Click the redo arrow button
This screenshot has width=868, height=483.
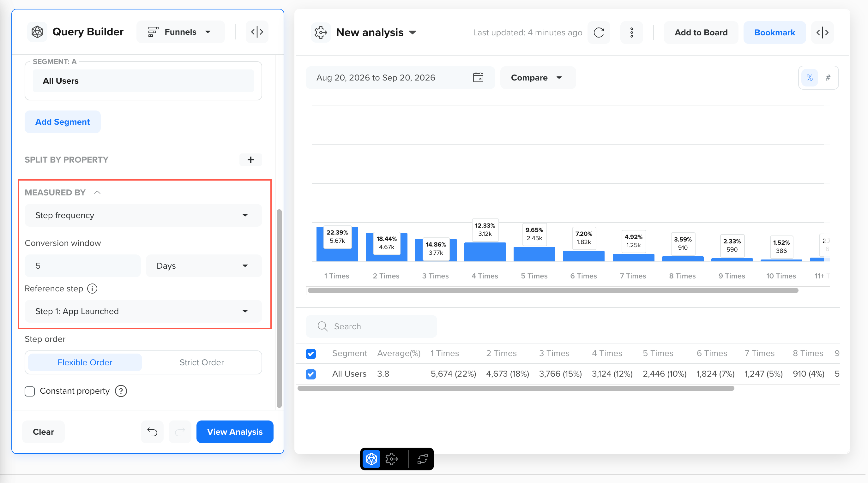coord(180,432)
